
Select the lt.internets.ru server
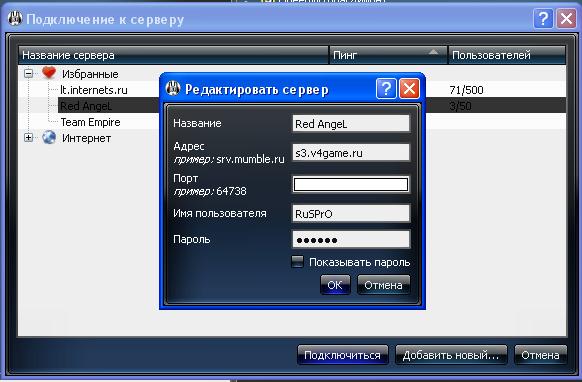click(x=94, y=90)
